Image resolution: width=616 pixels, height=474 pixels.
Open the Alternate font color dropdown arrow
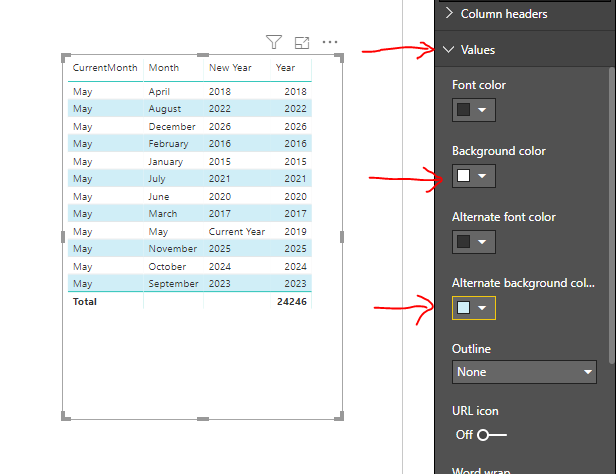[482, 242]
